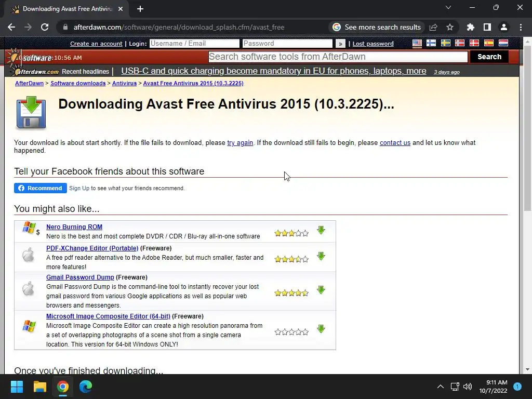Open Microsoft Image Composite Editor (64-bit) link
Viewport: 532px width, 399px height.
[x=108, y=316]
